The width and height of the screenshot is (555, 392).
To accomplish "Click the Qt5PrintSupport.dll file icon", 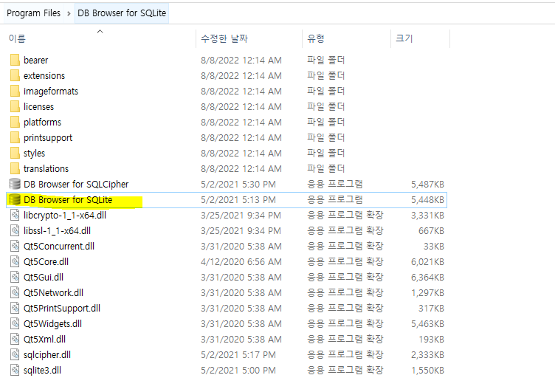I will coord(15,308).
